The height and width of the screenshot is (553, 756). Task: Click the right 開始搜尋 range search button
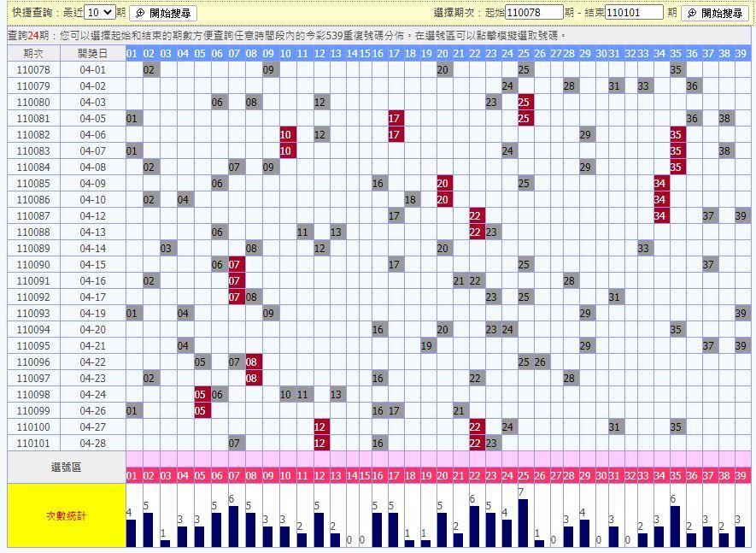715,13
